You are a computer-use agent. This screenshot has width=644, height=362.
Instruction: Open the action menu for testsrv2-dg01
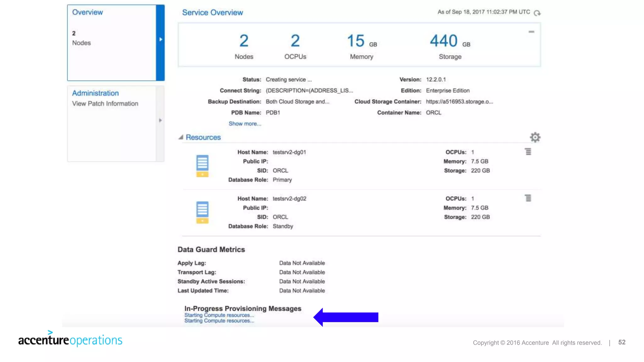pyautogui.click(x=528, y=152)
